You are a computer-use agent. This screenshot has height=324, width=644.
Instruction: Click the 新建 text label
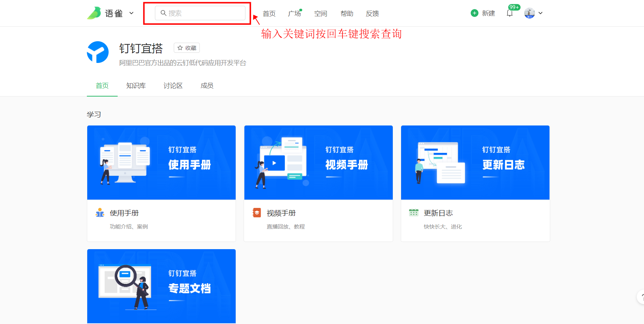(488, 13)
